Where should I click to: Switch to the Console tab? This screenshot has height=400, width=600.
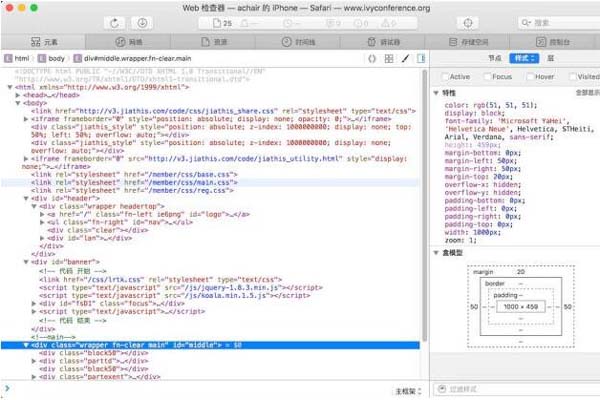[553, 42]
